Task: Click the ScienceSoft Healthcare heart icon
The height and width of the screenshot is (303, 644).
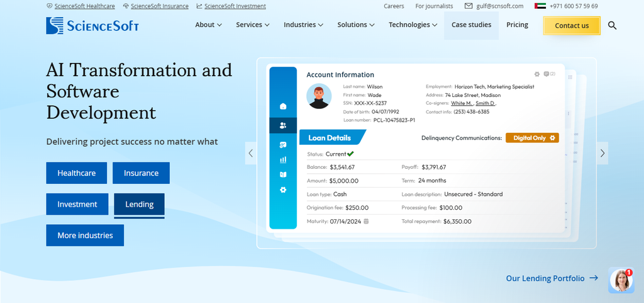Action: click(x=49, y=6)
